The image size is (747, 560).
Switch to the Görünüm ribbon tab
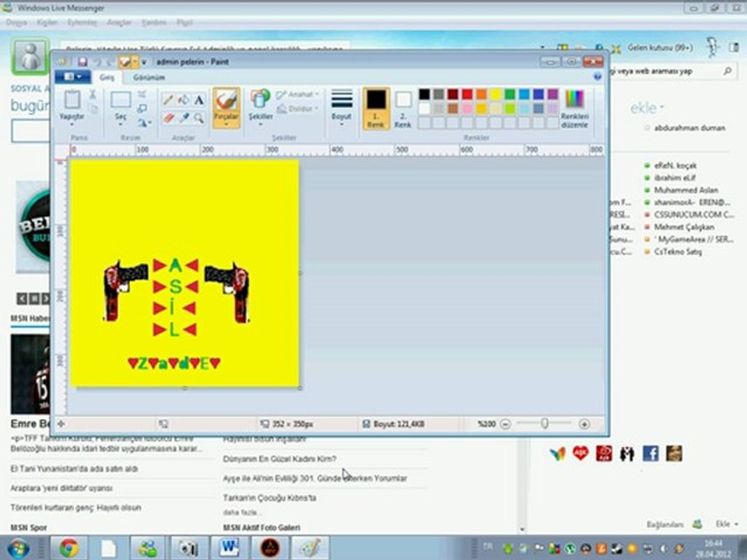coord(149,77)
